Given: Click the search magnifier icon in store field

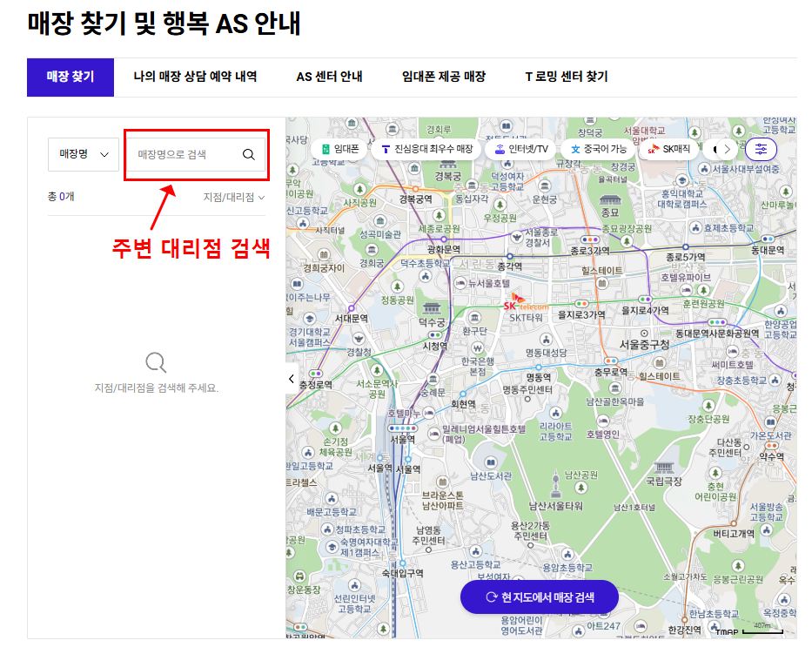Looking at the screenshot, I should click(249, 154).
